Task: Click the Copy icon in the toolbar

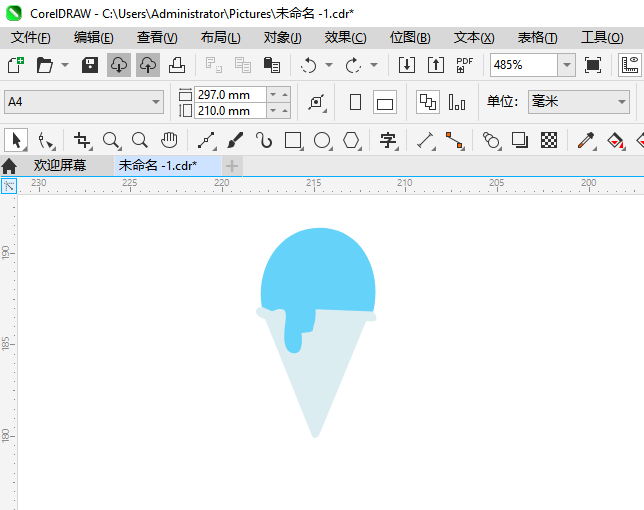Action: (x=243, y=65)
